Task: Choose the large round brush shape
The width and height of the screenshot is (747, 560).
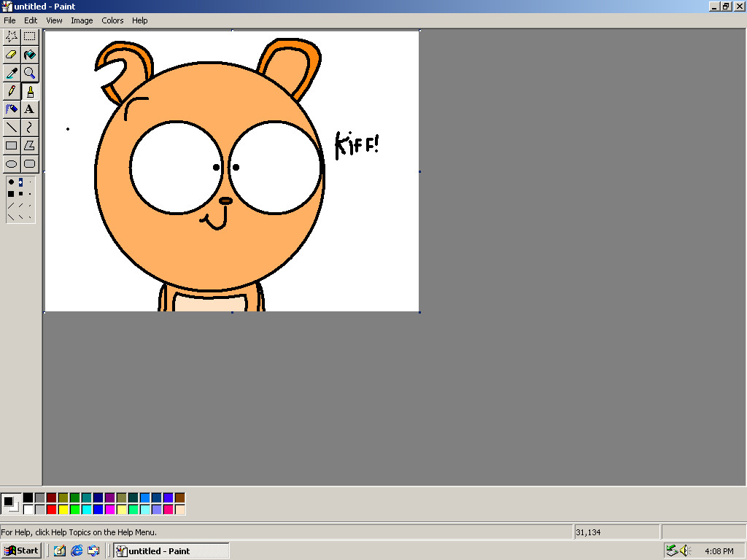Action: (11, 182)
